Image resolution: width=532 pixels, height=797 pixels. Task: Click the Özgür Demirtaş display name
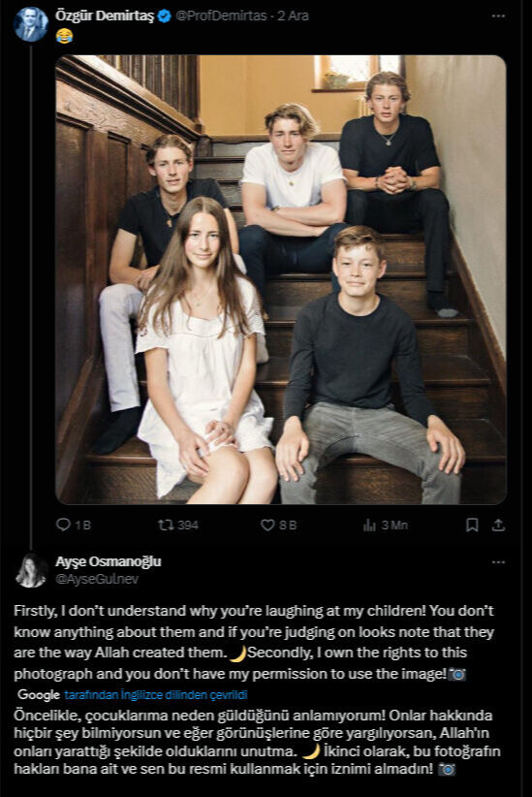pyautogui.click(x=104, y=16)
